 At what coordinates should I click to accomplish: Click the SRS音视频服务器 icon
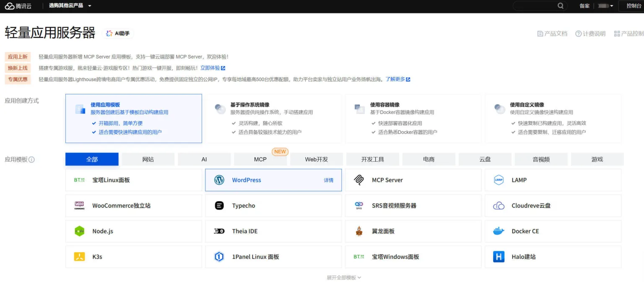pos(359,206)
